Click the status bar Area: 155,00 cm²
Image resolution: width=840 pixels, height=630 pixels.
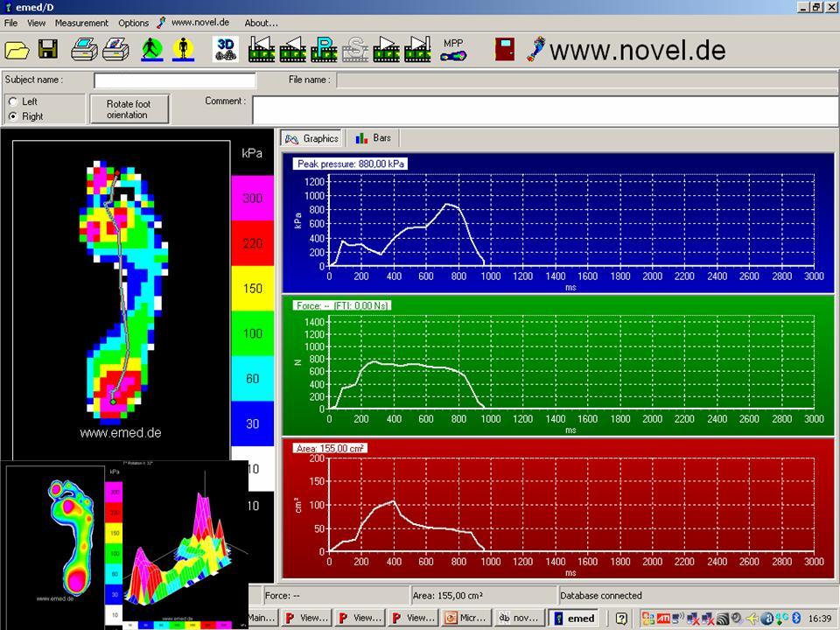click(448, 595)
